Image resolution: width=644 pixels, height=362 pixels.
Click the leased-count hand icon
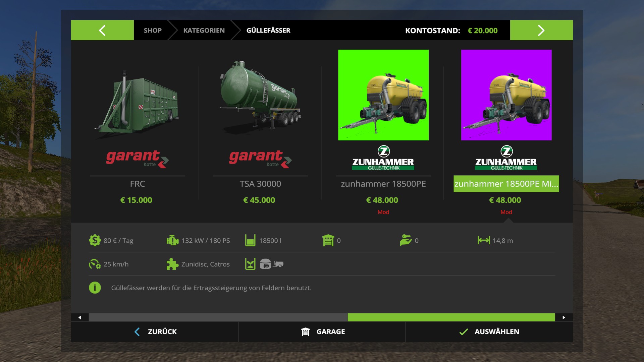[x=406, y=240]
